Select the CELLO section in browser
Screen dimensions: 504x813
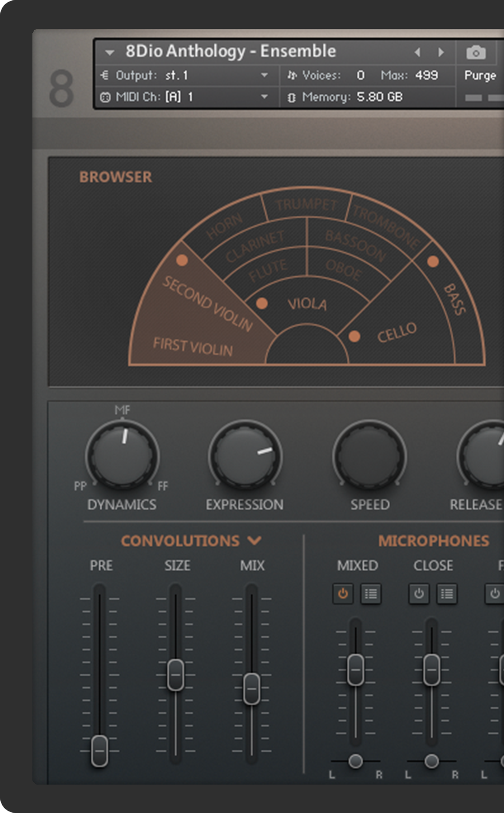point(397,332)
